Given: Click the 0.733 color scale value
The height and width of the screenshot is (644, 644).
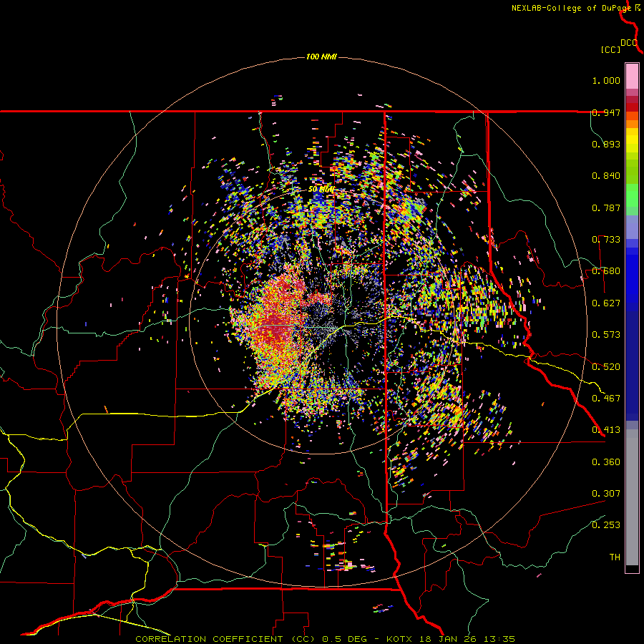Looking at the screenshot, I should tap(606, 240).
